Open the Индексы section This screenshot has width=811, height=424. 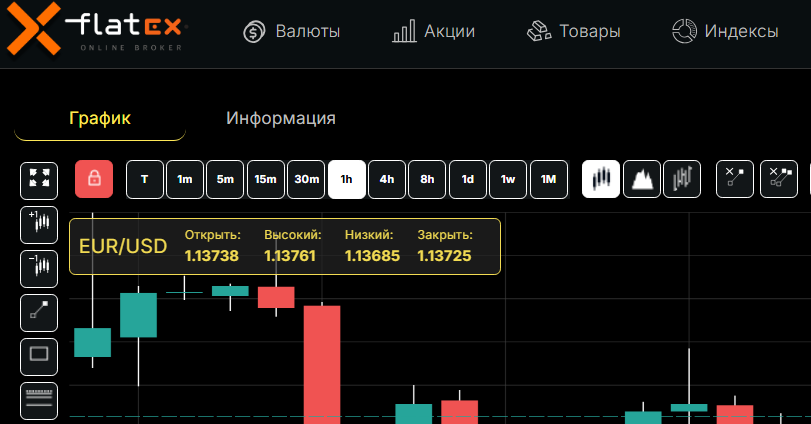[x=725, y=31]
